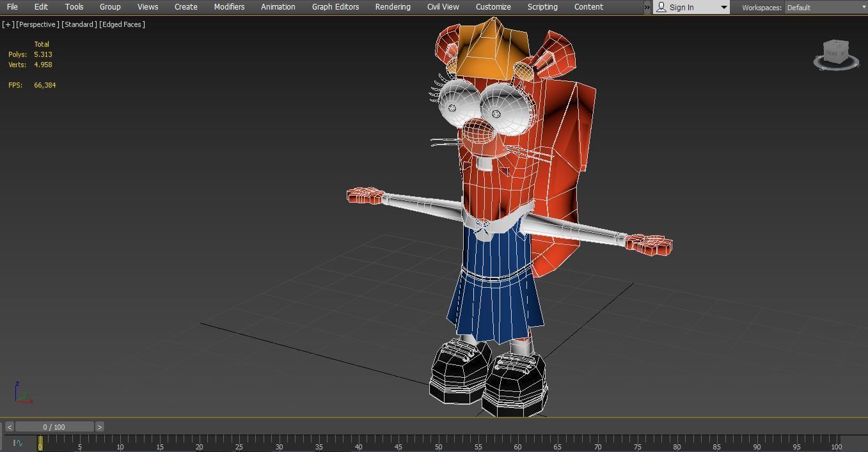This screenshot has height=452, width=868.
Task: Click the ViewCube navigation widget
Action: [x=836, y=54]
